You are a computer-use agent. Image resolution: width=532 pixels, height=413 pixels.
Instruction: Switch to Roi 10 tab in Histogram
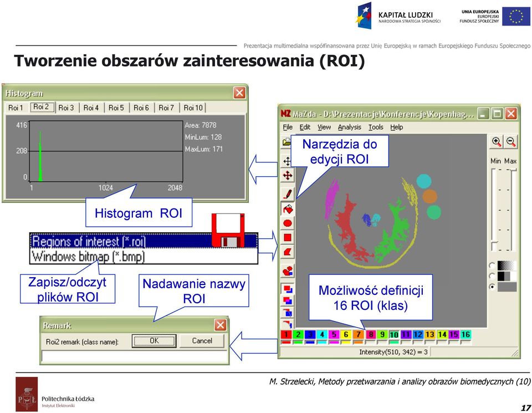coord(193,108)
